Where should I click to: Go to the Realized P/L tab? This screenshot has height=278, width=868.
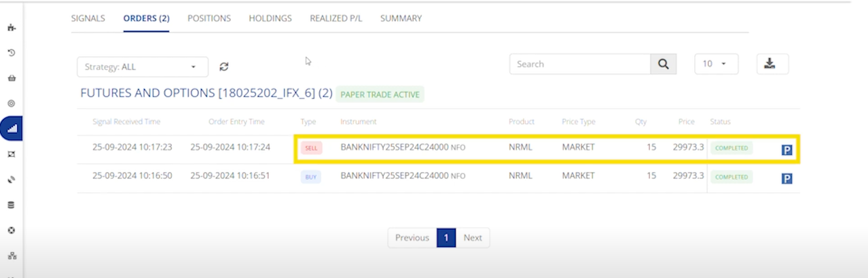pos(336,18)
